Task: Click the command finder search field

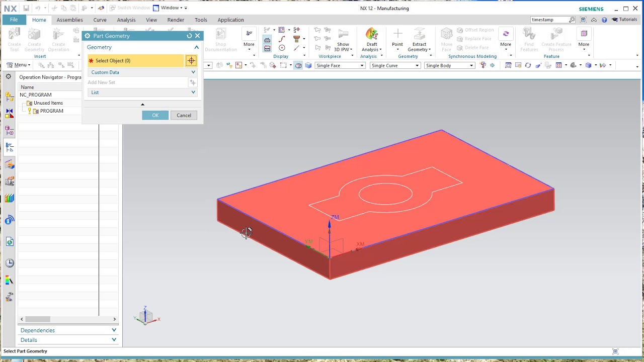Action: [x=549, y=20]
